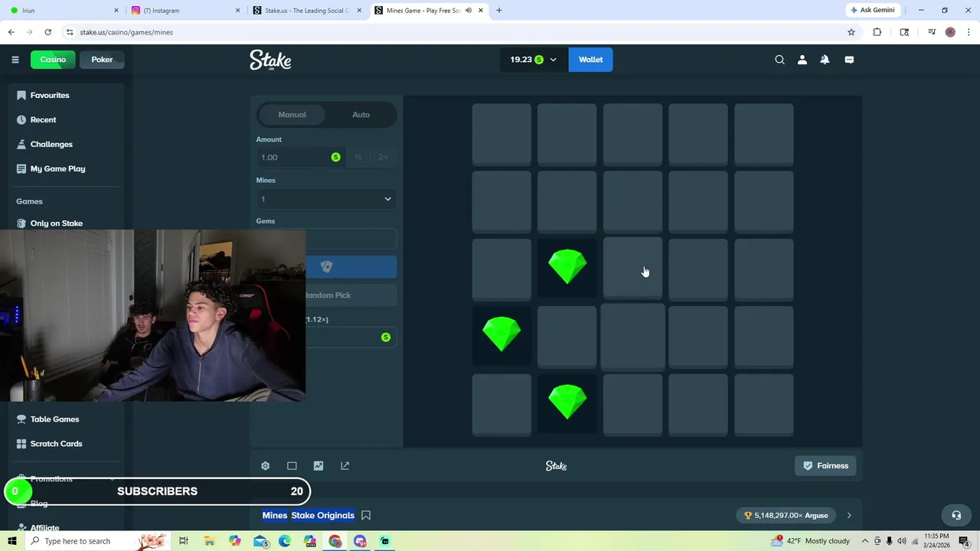980x551 pixels.
Task: Click the Mines title link
Action: coord(275,515)
